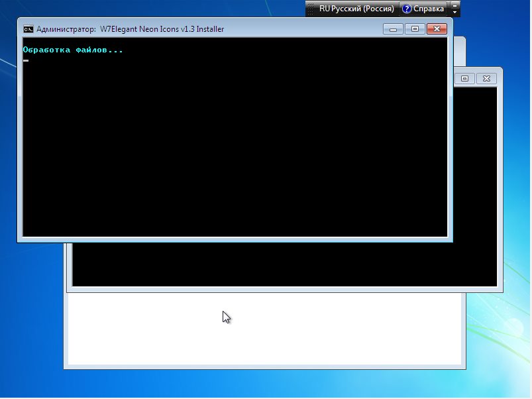
Task: Grab the language bar handle grip
Action: 311,9
